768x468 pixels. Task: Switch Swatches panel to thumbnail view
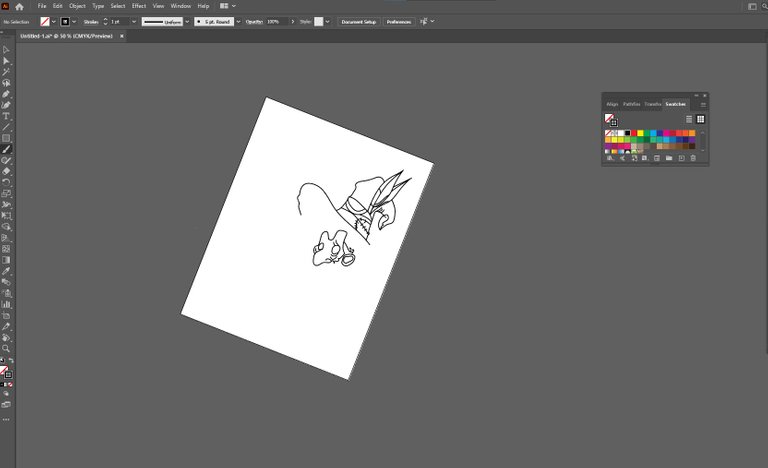pyautogui.click(x=700, y=119)
